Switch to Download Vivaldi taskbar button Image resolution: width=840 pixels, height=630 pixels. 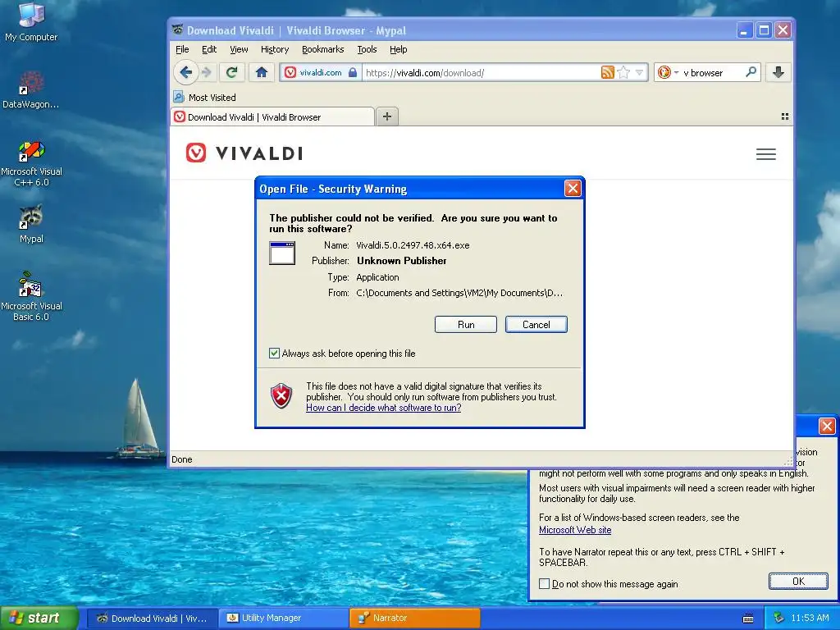click(x=152, y=619)
